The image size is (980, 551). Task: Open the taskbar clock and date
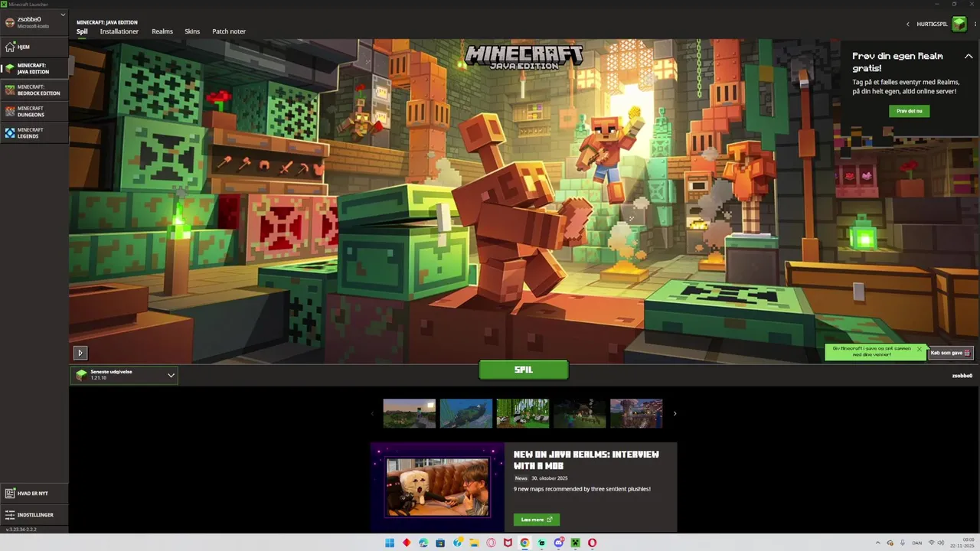point(962,543)
